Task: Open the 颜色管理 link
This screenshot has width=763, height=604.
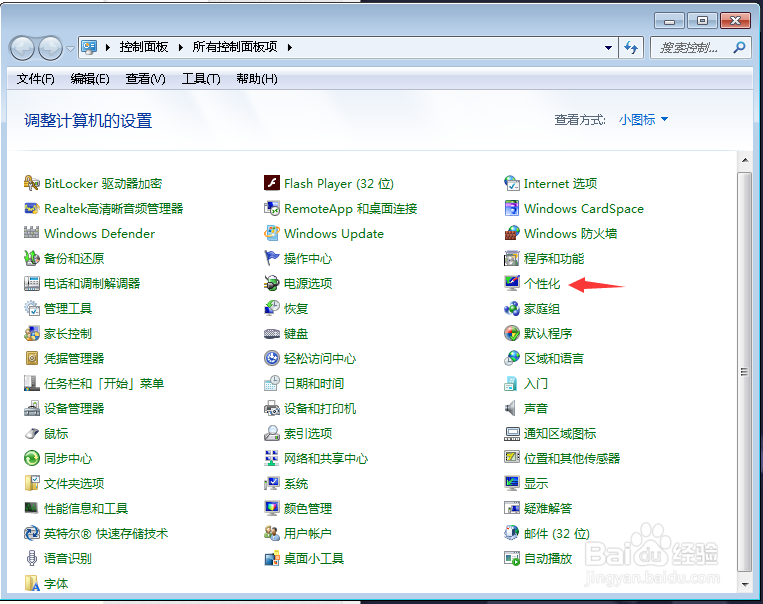Action: (x=308, y=509)
